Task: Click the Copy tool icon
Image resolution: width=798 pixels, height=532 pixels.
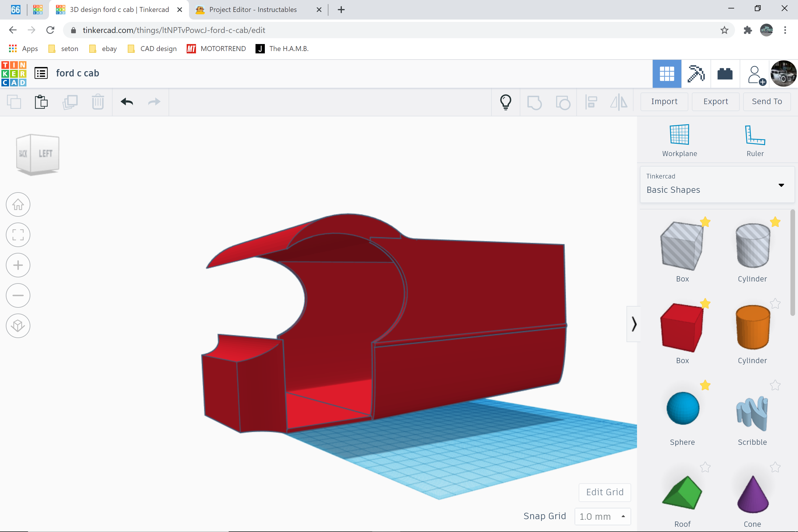Action: pyautogui.click(x=14, y=102)
